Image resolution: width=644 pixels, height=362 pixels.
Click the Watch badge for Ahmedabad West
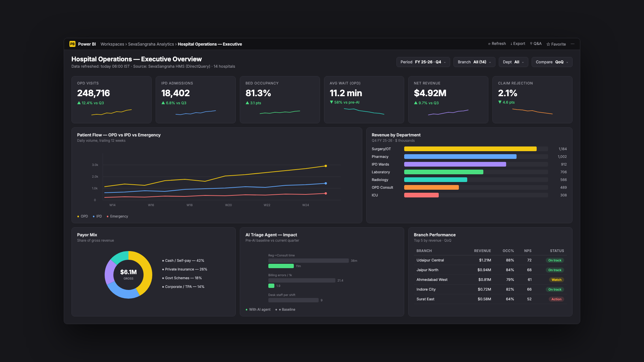click(556, 280)
